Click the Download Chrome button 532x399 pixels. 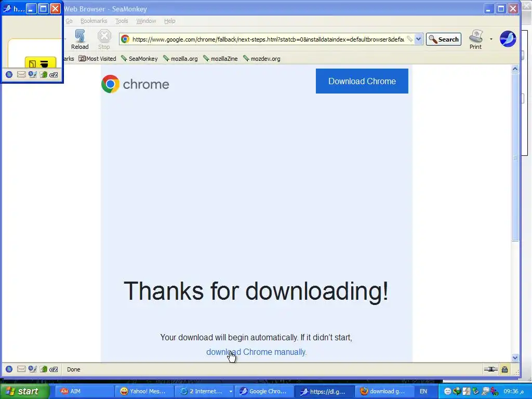tap(362, 81)
